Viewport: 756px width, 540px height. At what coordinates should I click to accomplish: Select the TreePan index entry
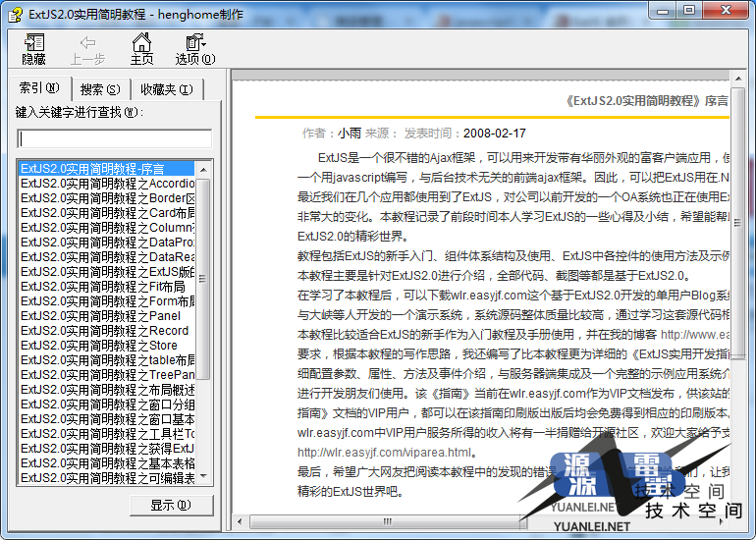(107, 375)
